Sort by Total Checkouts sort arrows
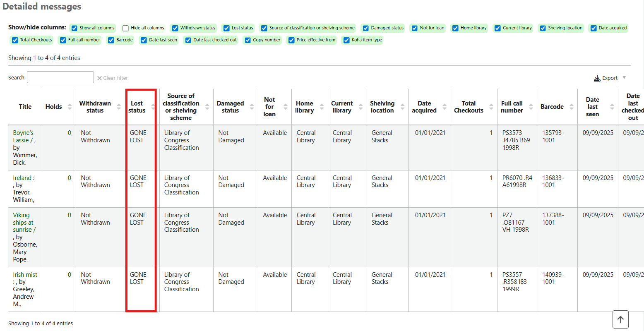Viewport: 644px width, 331px height. click(491, 107)
